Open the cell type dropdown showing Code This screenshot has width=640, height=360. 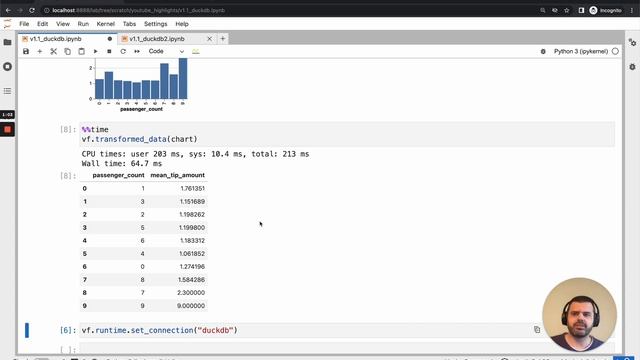pos(166,51)
